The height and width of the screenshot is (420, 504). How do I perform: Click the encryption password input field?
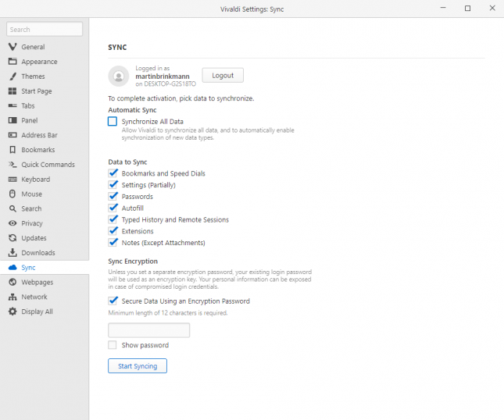tap(148, 330)
